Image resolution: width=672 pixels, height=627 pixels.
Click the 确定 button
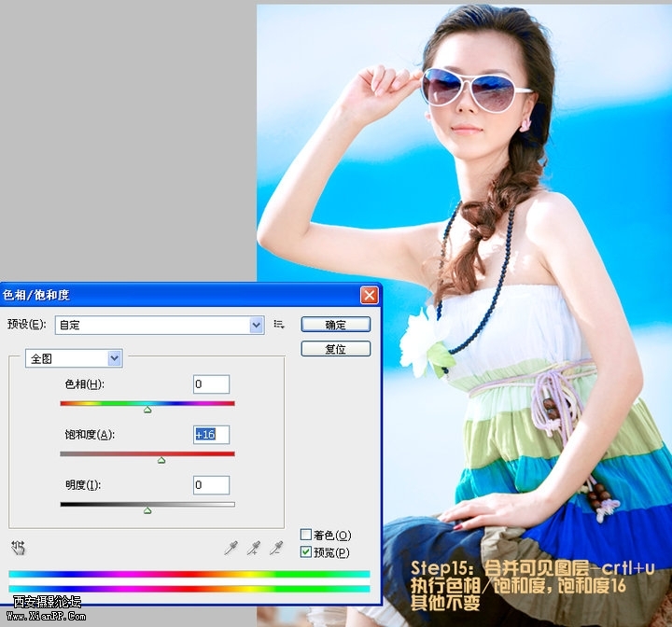pos(335,325)
